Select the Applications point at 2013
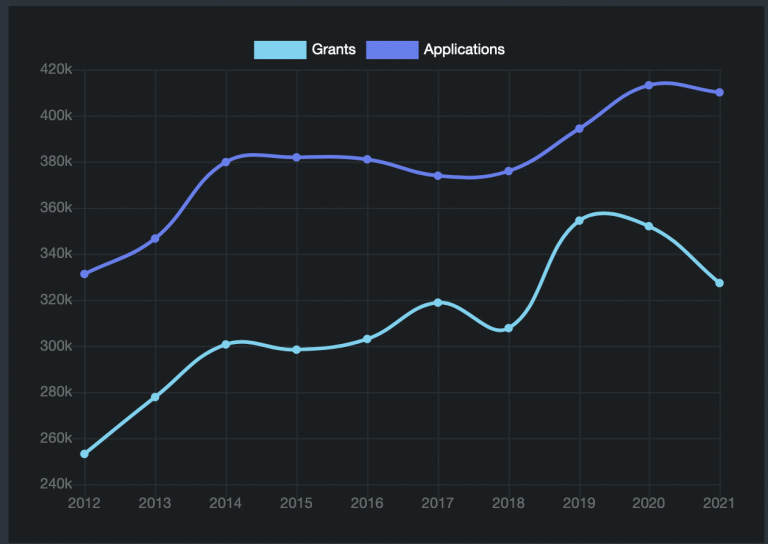768x544 pixels. click(x=155, y=238)
